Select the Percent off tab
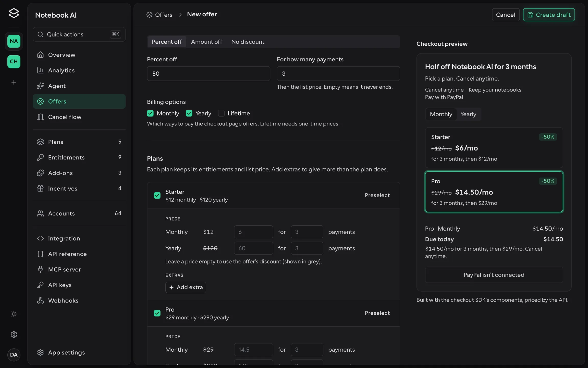Image resolution: width=588 pixels, height=368 pixels. tap(167, 42)
